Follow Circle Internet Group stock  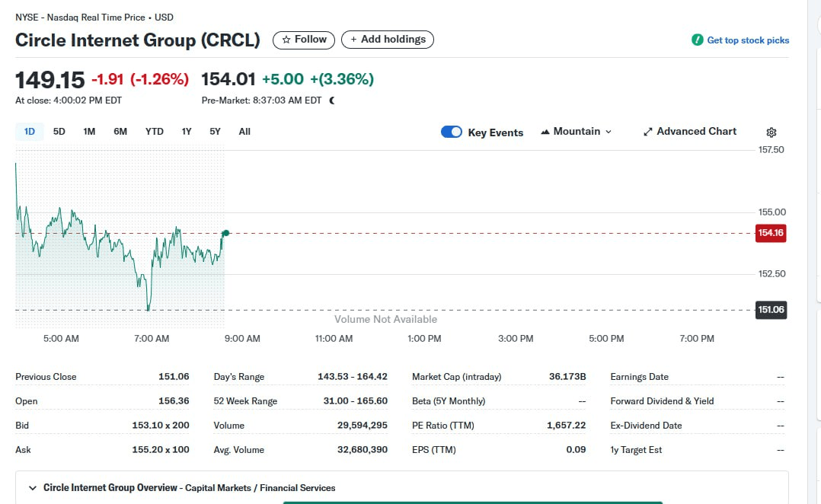point(304,40)
